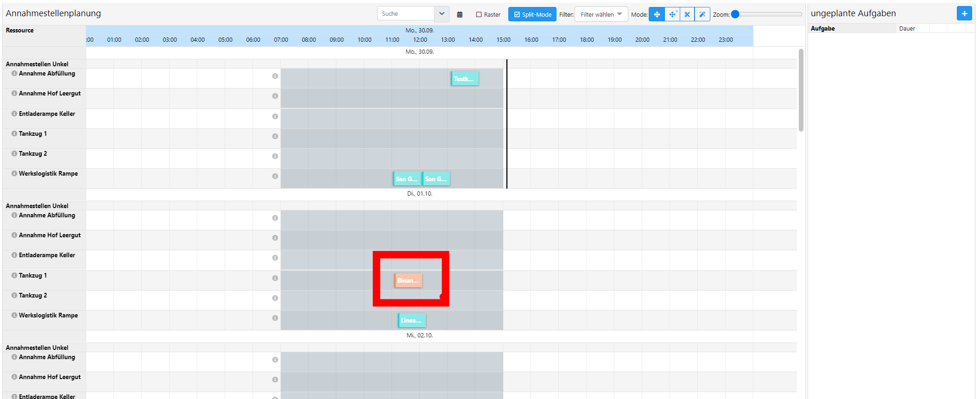The width and height of the screenshot is (980, 399).
Task: Click the Aufgabe column header
Action: click(823, 28)
